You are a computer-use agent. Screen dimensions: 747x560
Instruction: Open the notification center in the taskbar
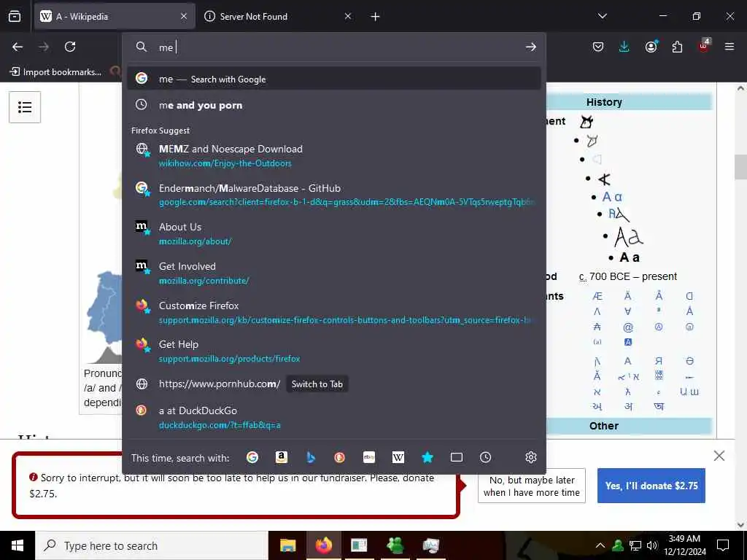[x=723, y=545]
